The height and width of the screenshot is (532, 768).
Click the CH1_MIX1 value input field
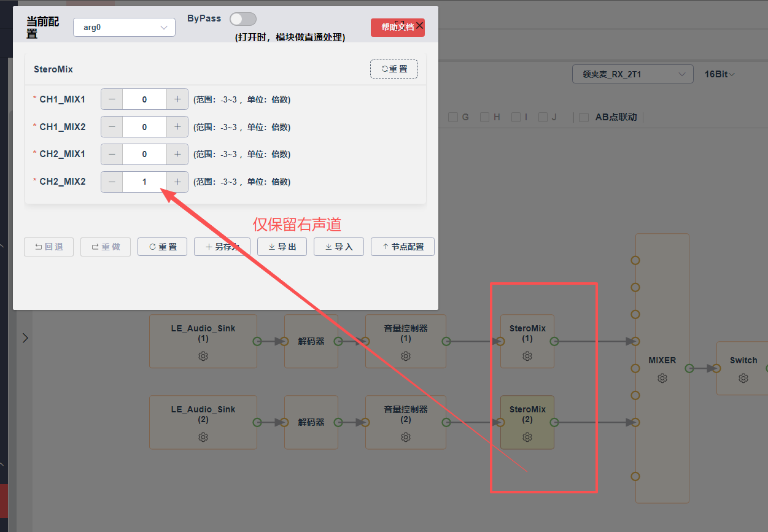tap(144, 99)
